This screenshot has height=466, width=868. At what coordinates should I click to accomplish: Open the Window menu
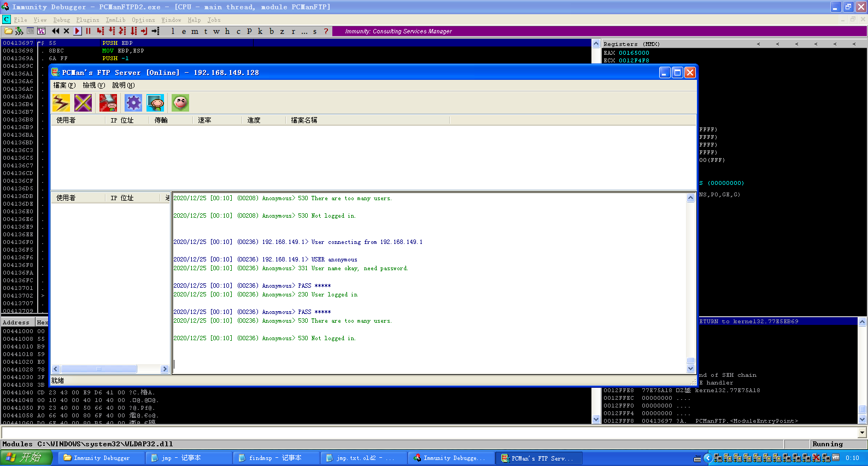171,20
